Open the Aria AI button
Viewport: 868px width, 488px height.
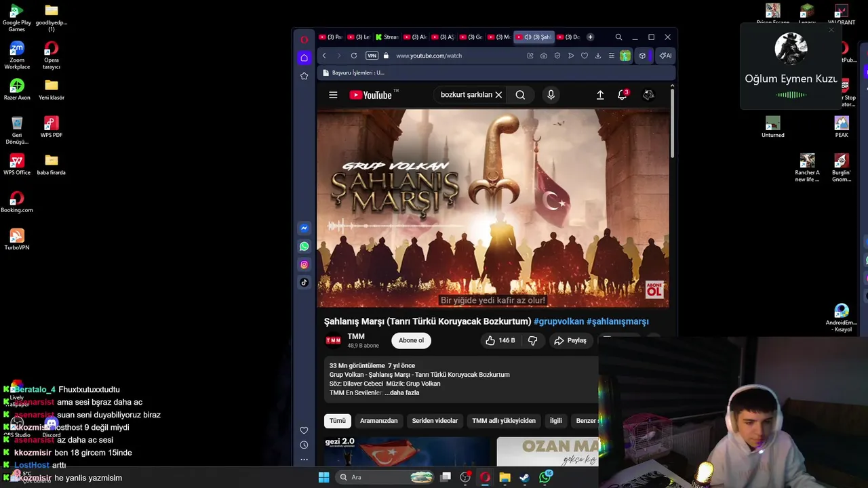(665, 56)
